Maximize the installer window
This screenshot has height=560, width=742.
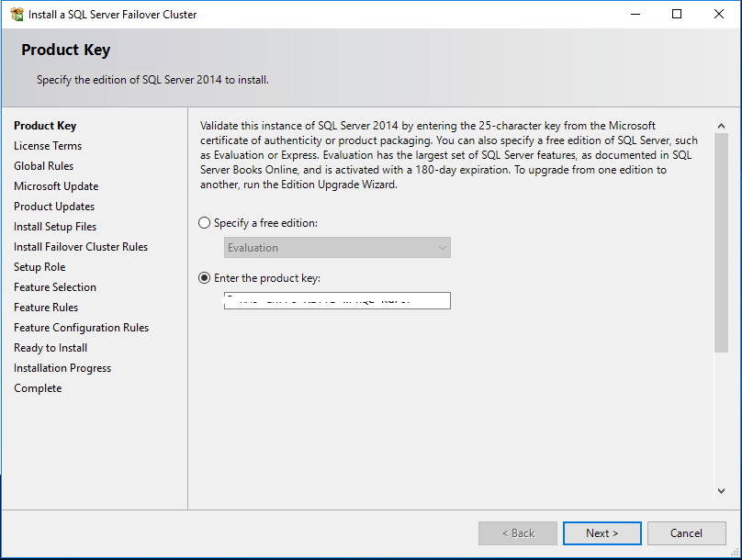(677, 14)
